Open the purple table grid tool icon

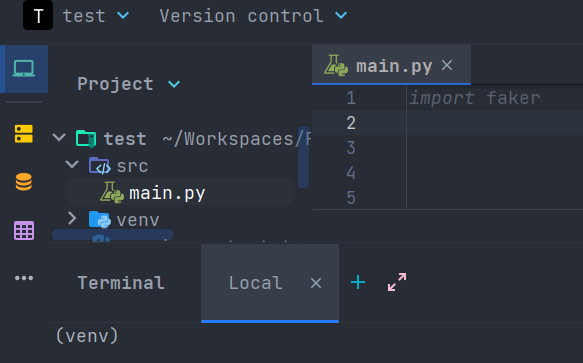coord(24,230)
